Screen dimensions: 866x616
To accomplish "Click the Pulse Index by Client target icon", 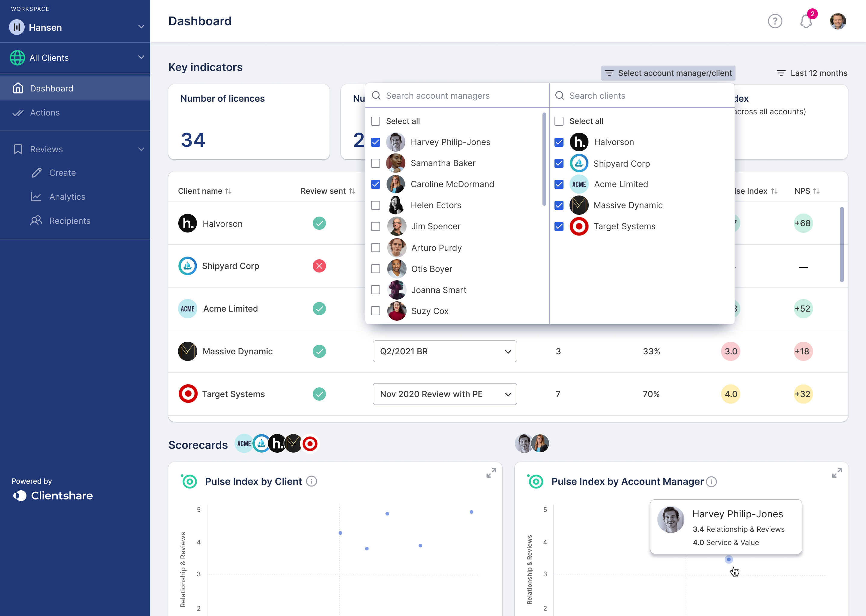I will click(x=189, y=481).
